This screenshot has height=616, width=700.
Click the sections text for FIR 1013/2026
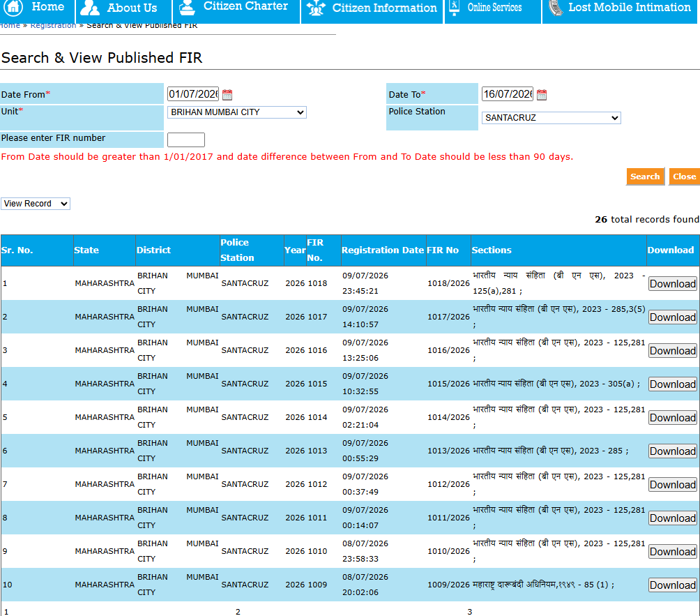[x=550, y=451]
